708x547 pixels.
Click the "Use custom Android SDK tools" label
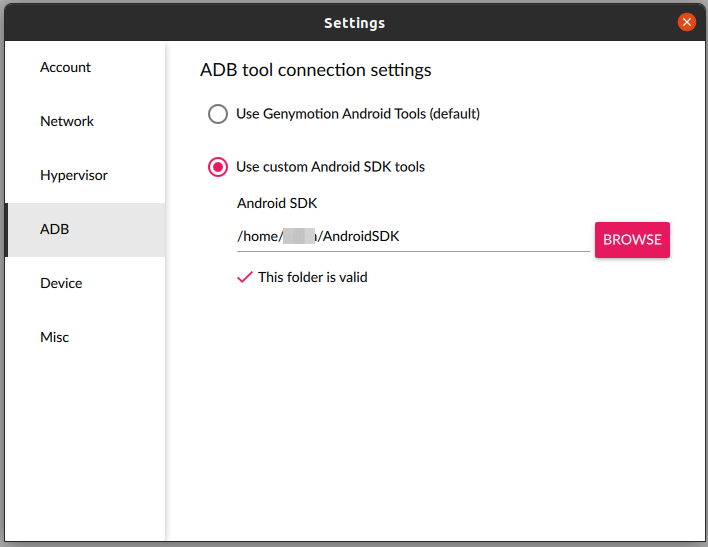[330, 167]
